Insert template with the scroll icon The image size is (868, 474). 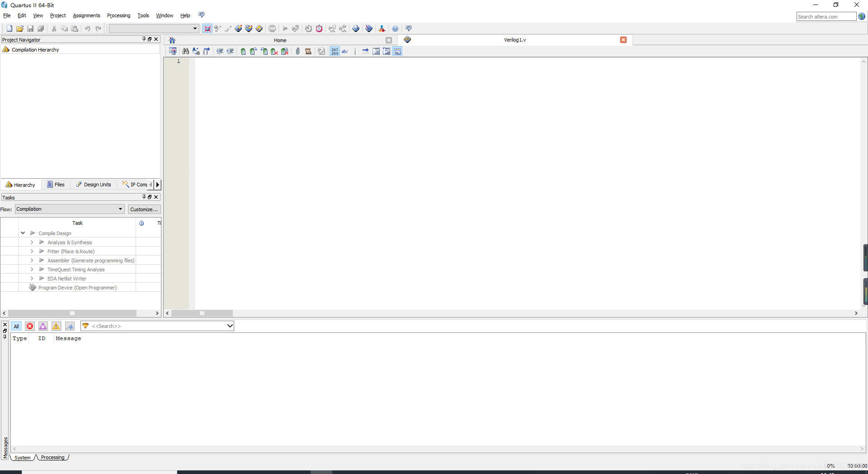pos(308,51)
